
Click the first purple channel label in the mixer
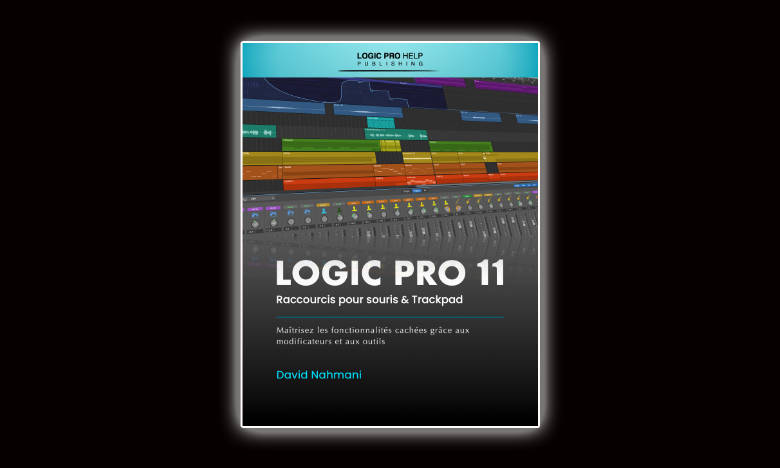(x=254, y=208)
